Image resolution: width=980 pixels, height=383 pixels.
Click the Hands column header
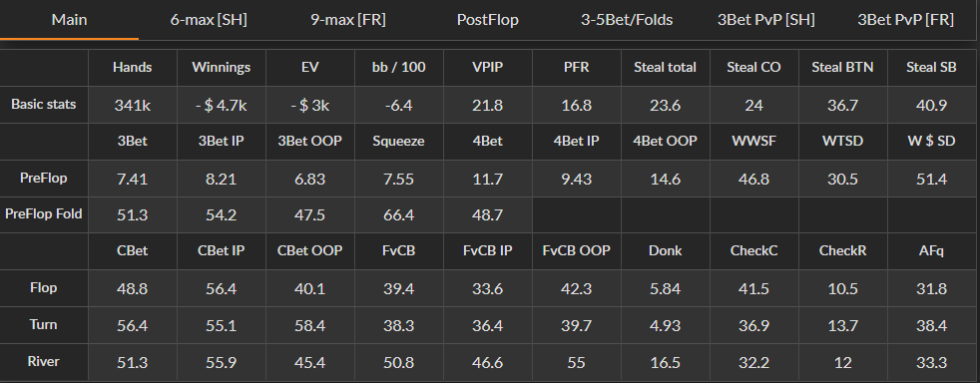(x=133, y=68)
